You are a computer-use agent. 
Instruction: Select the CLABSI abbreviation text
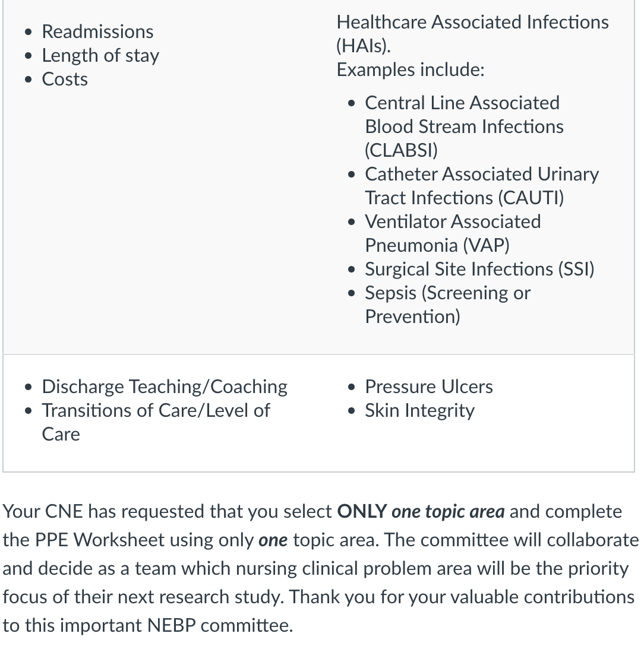tap(401, 150)
